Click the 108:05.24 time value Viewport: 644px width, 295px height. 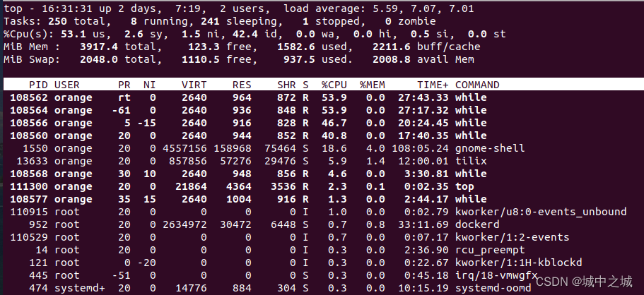[x=420, y=148]
